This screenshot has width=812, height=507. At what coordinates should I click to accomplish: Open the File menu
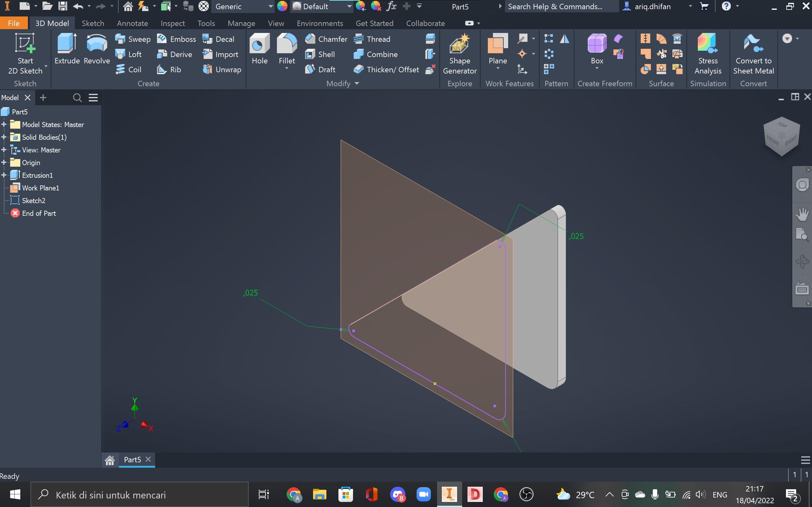click(13, 23)
